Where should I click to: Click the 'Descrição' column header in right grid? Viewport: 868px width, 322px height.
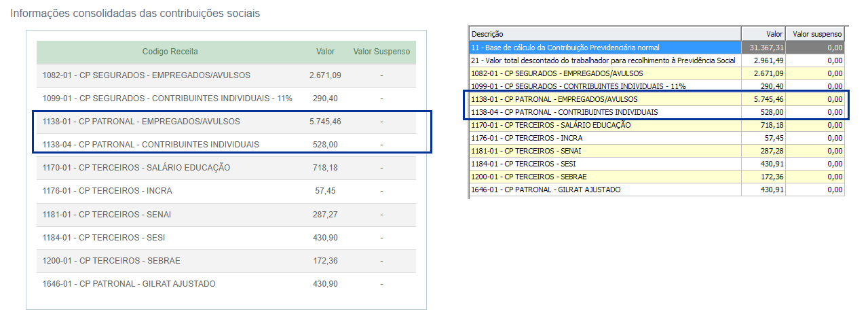coord(605,34)
